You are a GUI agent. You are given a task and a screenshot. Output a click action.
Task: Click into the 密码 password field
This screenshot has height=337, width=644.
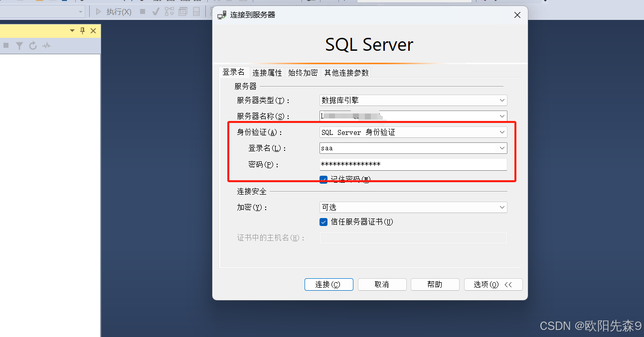pyautogui.click(x=413, y=164)
